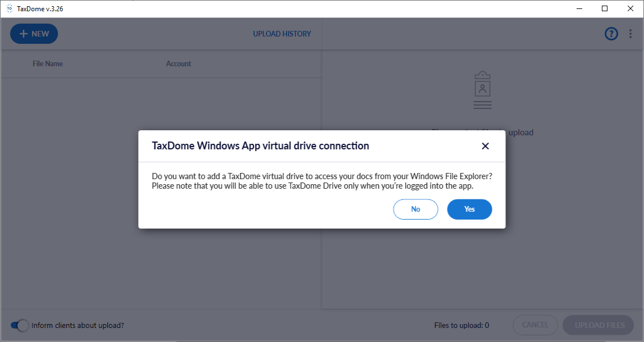Click Yes to add the virtual drive

[x=469, y=209]
